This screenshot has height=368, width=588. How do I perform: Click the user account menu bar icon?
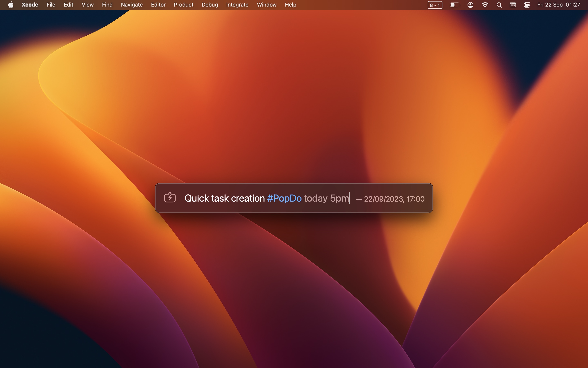(470, 5)
